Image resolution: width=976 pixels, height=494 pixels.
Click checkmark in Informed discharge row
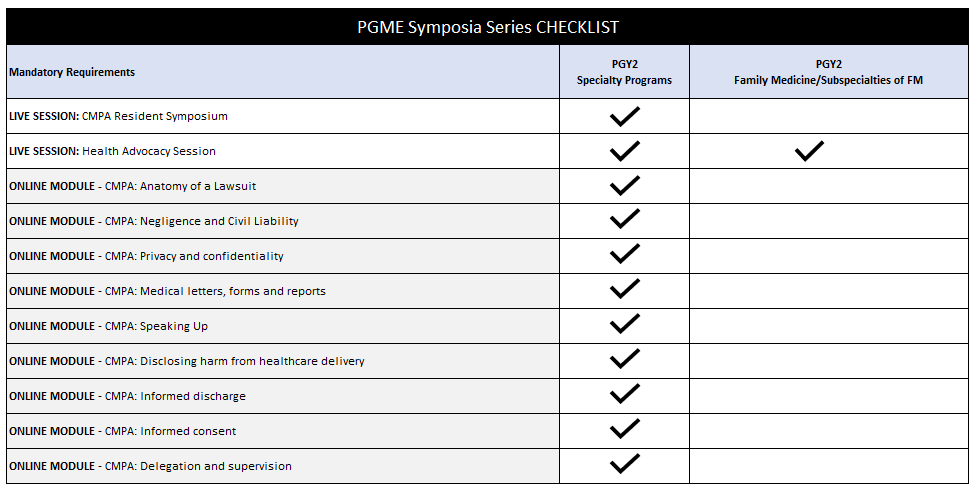click(x=624, y=396)
